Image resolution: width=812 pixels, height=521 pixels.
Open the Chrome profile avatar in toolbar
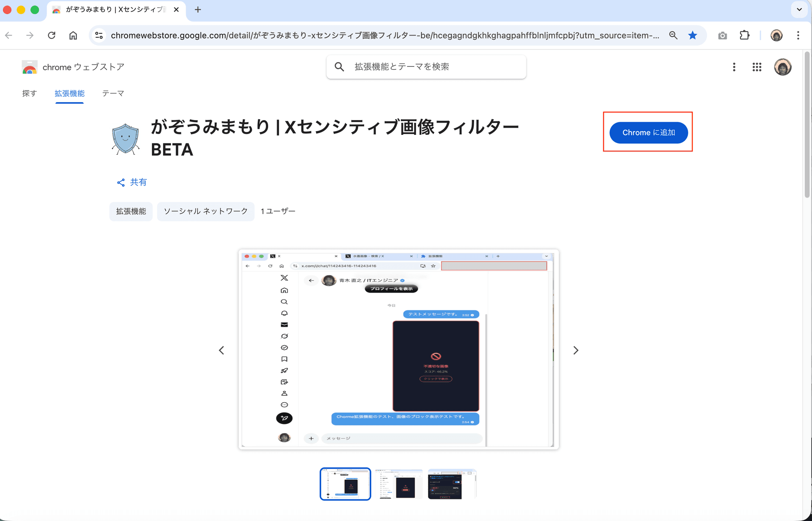pos(776,36)
